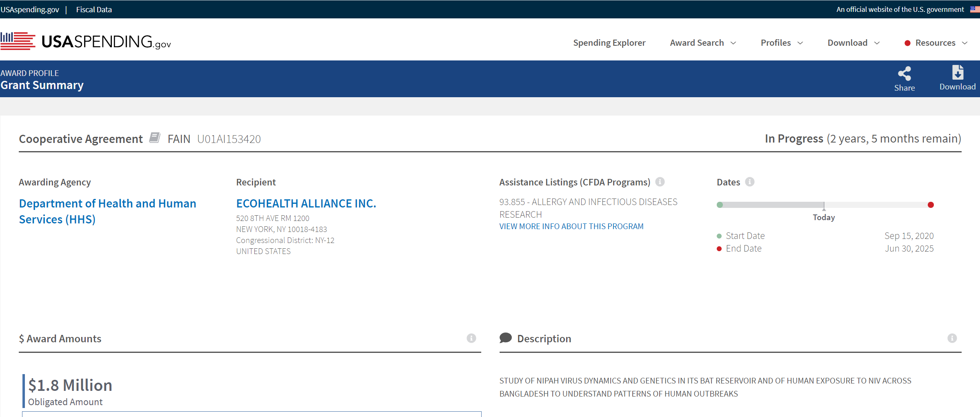
Task: Open the USAspending.gov top bar link
Action: 29,9
